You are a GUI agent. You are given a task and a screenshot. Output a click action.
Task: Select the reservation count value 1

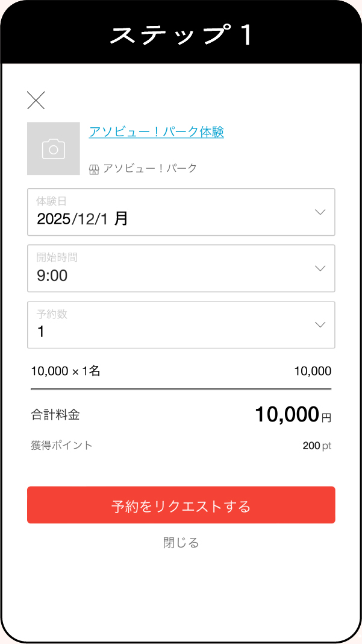(41, 332)
